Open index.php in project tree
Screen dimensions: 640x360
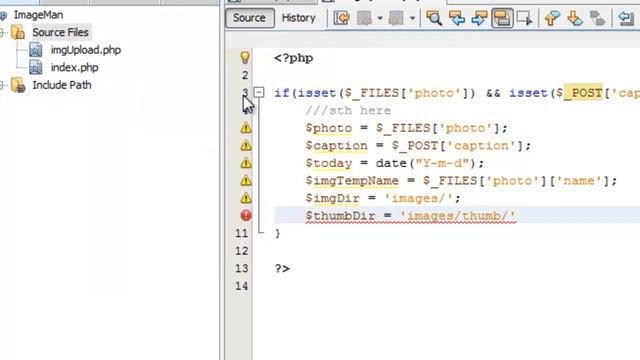tap(74, 68)
